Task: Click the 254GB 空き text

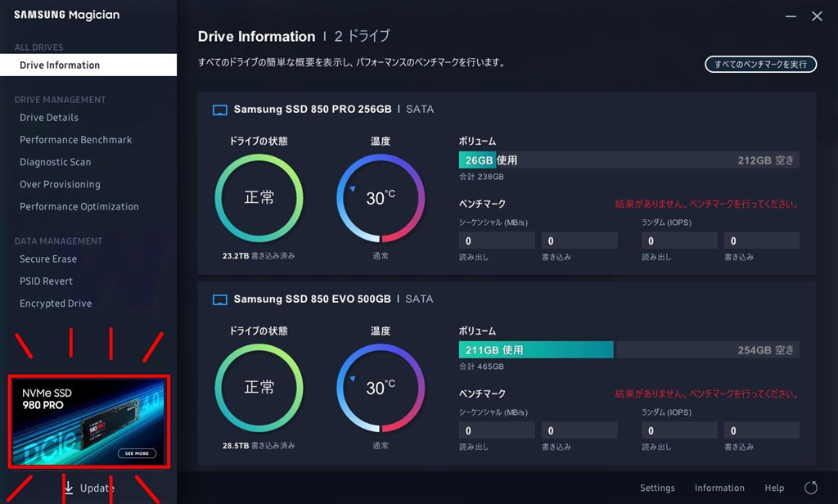Action: coord(765,350)
